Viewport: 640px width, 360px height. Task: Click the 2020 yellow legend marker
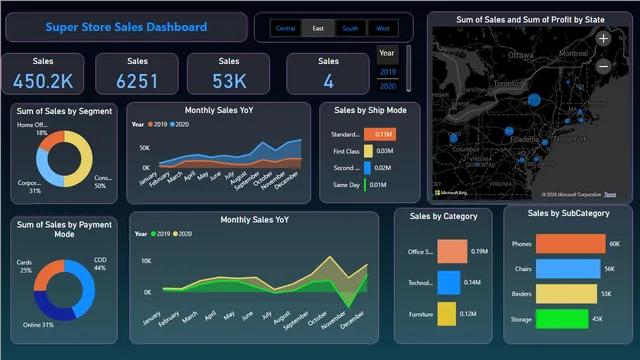point(175,234)
